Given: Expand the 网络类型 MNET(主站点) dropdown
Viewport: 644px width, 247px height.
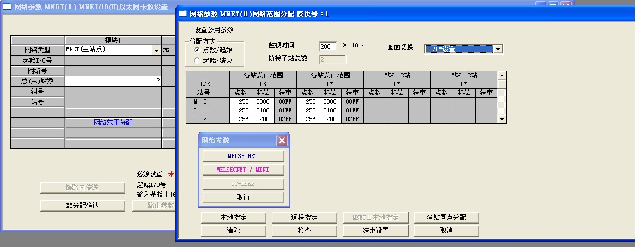Looking at the screenshot, I should (156, 50).
